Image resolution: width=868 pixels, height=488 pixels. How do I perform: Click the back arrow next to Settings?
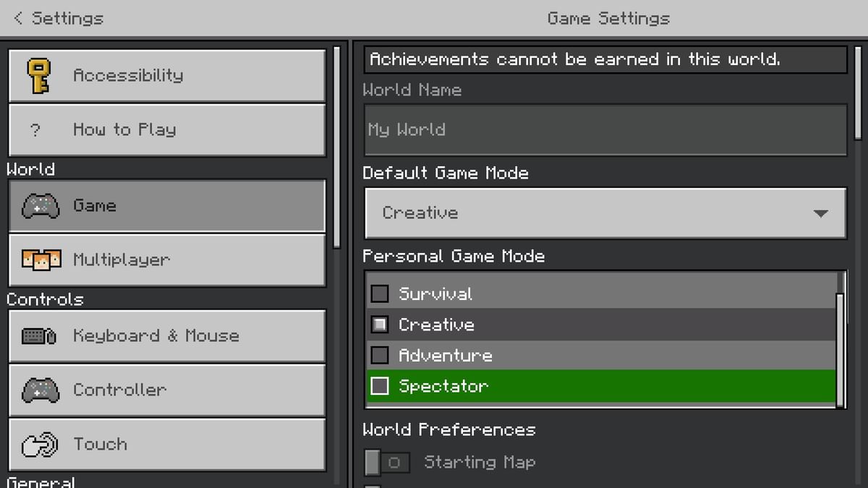pyautogui.click(x=17, y=18)
